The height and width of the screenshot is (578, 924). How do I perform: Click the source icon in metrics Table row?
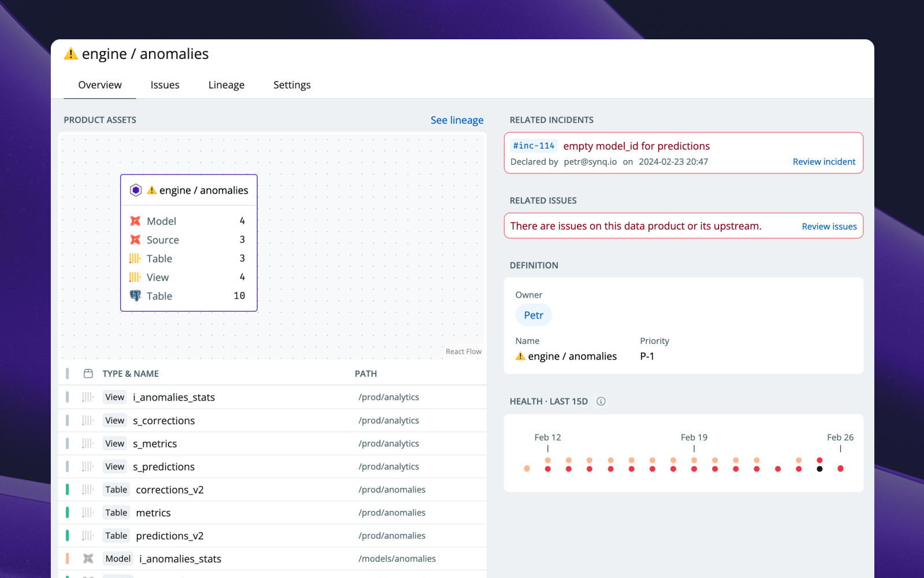(88, 513)
